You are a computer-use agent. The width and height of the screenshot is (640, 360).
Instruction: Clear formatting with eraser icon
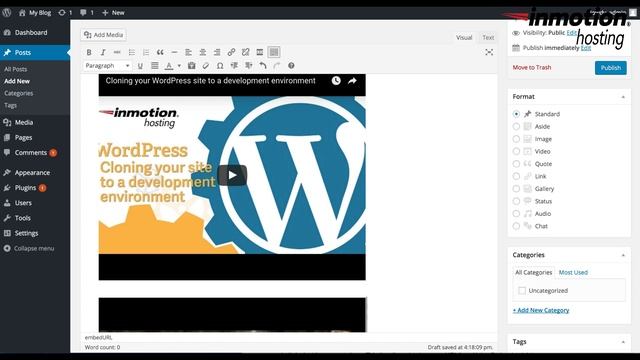point(205,66)
